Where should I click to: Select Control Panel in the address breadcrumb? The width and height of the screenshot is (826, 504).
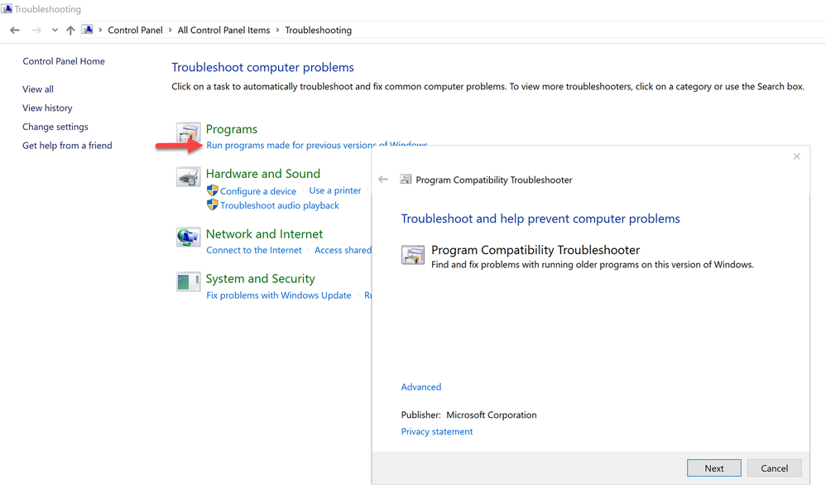(x=135, y=31)
